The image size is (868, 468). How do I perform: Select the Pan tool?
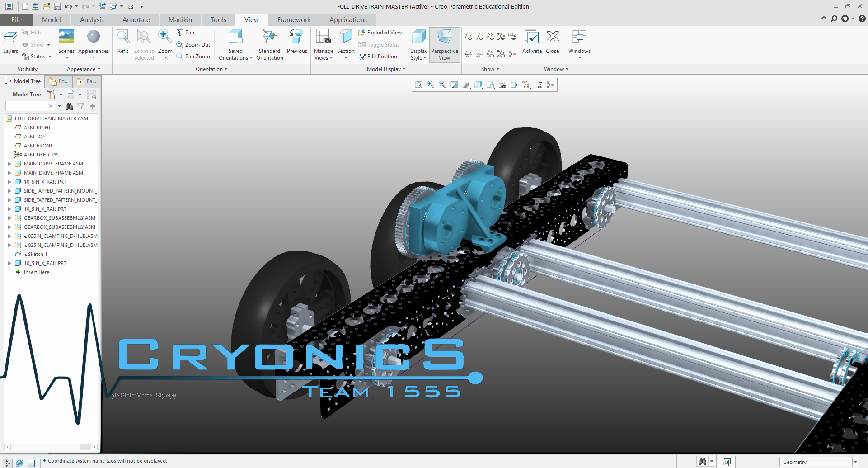point(186,33)
